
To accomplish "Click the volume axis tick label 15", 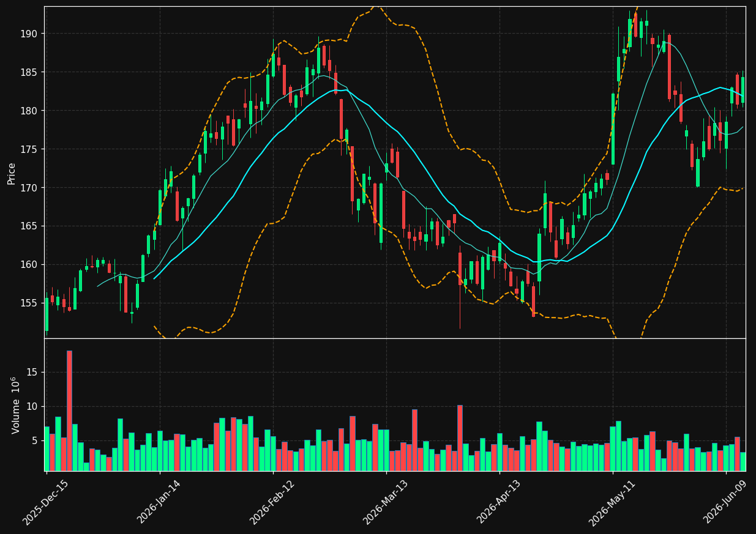I will 33,372.
